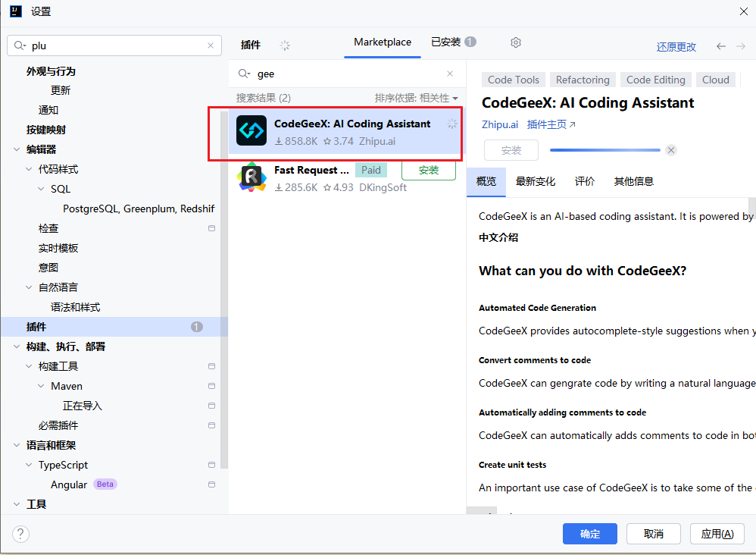
Task: Open the 其他信息 tab
Action: click(x=633, y=181)
